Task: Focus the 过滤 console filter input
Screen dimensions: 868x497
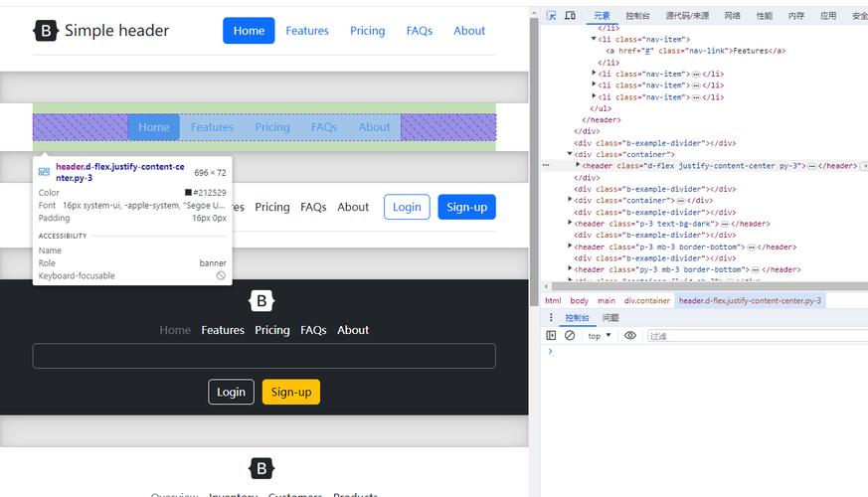Action: pyautogui.click(x=758, y=336)
